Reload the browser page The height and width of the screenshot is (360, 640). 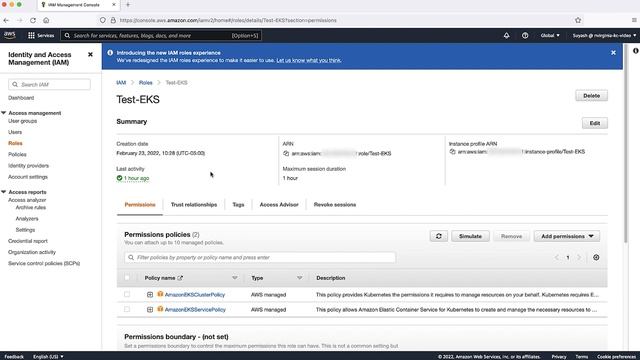pos(33,20)
